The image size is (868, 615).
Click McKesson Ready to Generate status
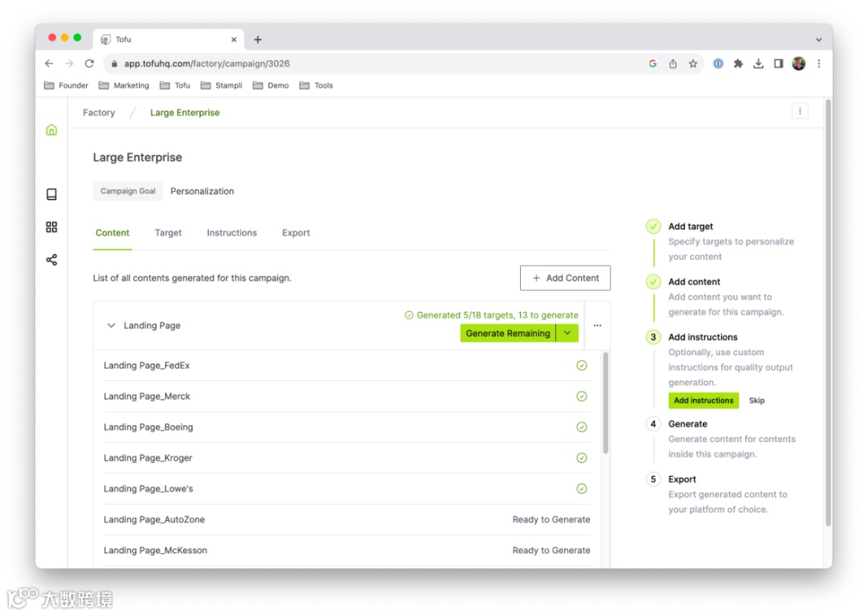551,550
